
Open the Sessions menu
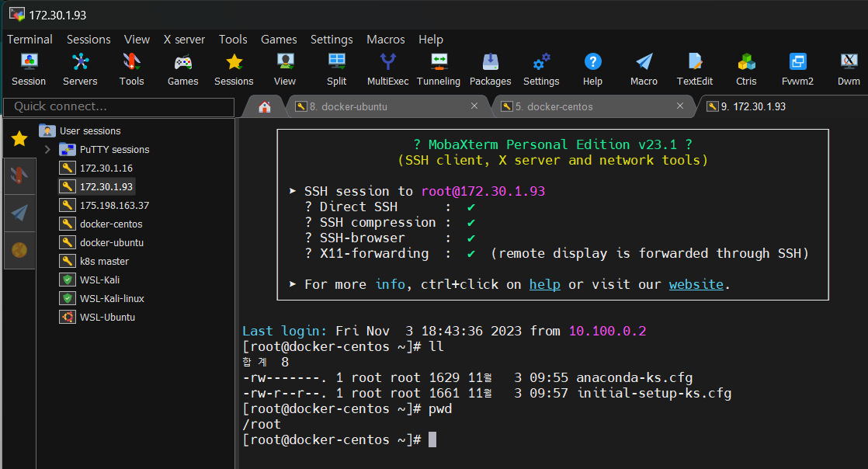[89, 40]
